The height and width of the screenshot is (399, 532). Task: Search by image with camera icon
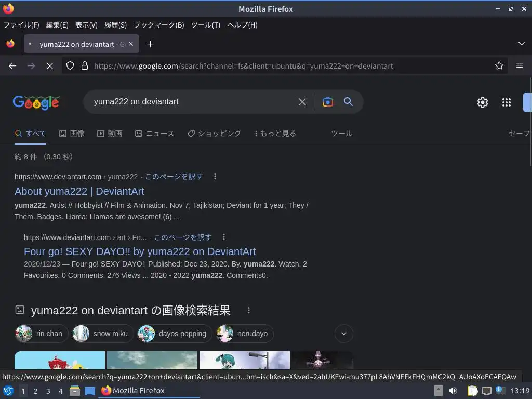click(327, 102)
